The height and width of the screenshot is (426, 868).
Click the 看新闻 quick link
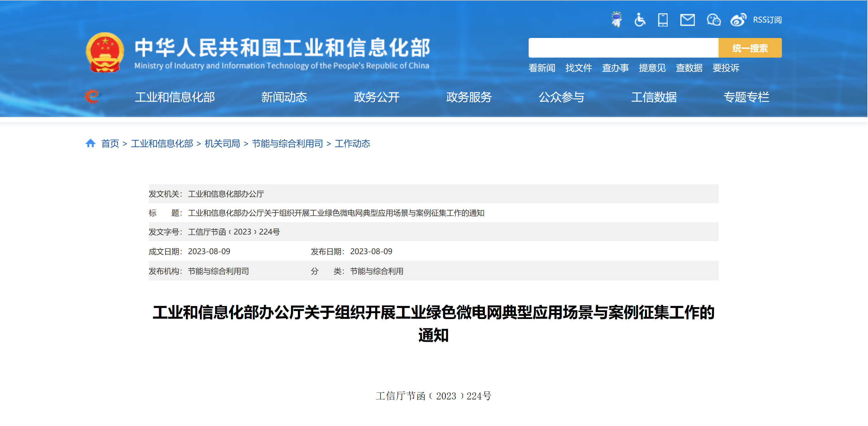pyautogui.click(x=542, y=68)
